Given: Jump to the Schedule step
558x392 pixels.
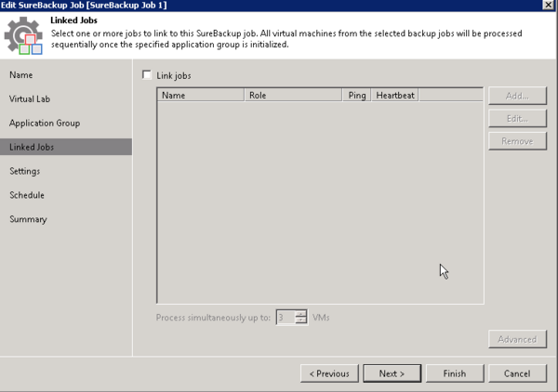Looking at the screenshot, I should [x=27, y=195].
